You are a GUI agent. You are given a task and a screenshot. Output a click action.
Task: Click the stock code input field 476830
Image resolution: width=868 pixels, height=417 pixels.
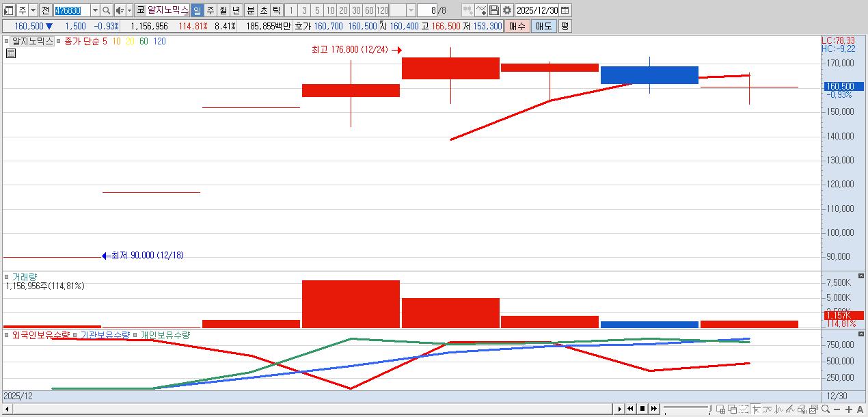pyautogui.click(x=72, y=10)
